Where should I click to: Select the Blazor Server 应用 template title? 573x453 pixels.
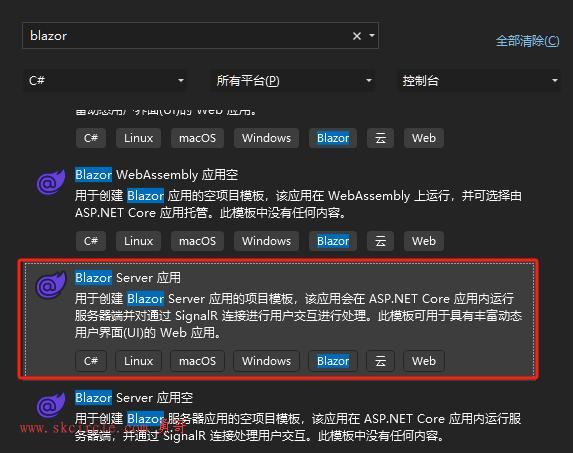[128, 278]
